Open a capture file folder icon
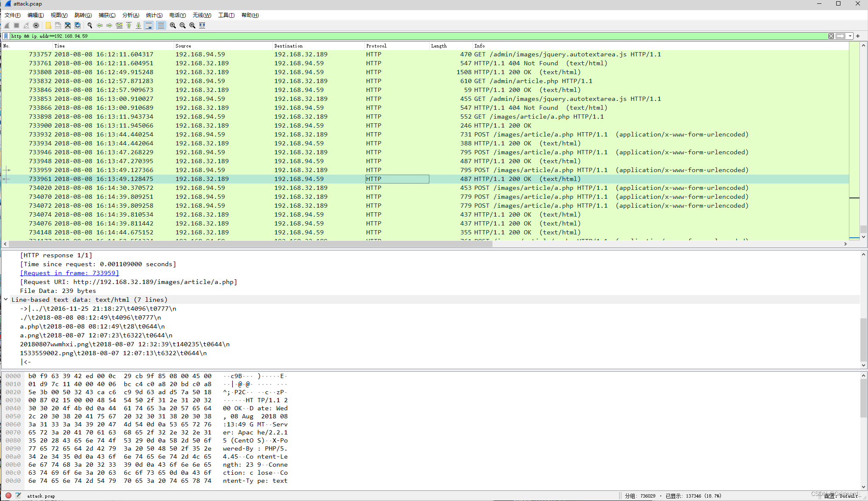 48,25
